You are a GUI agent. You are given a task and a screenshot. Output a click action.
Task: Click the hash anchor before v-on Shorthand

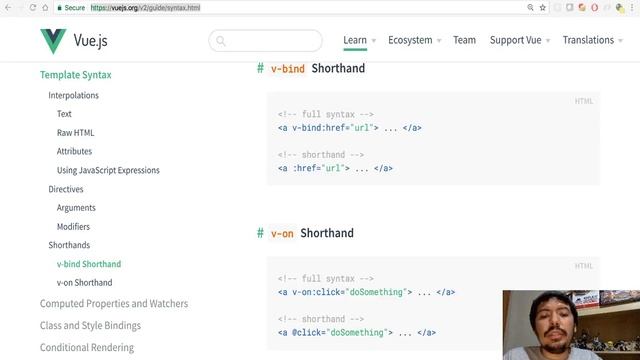pos(260,233)
